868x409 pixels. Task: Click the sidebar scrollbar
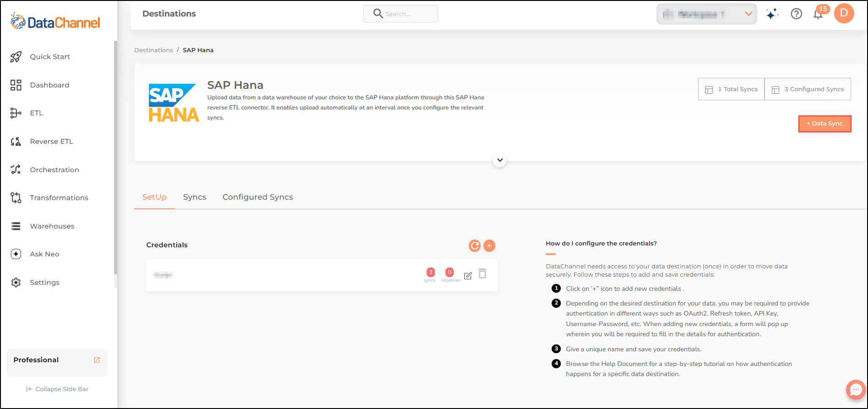pyautogui.click(x=115, y=158)
